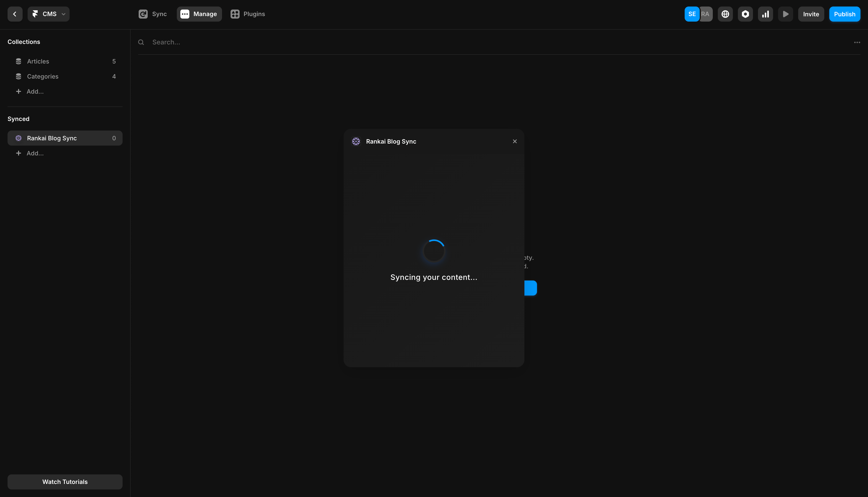
Task: Click the 'Syncing your content...' text
Action: tap(434, 277)
